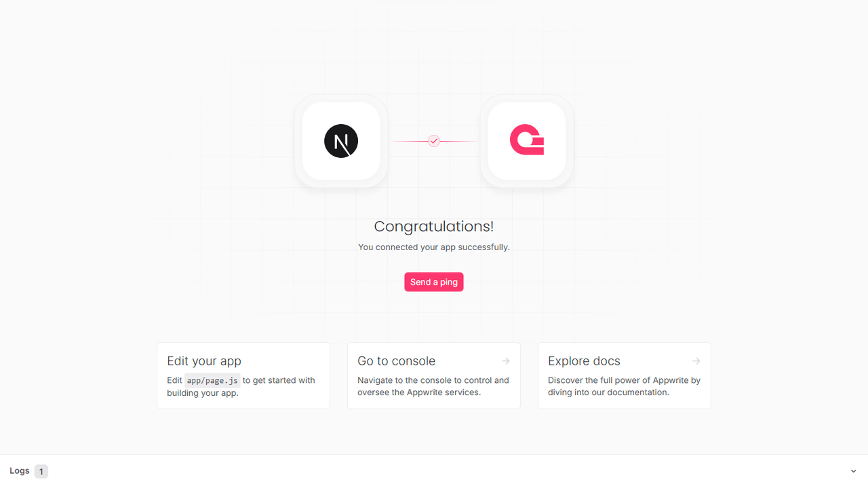Click the pink connecting line between the apps

pos(407,141)
